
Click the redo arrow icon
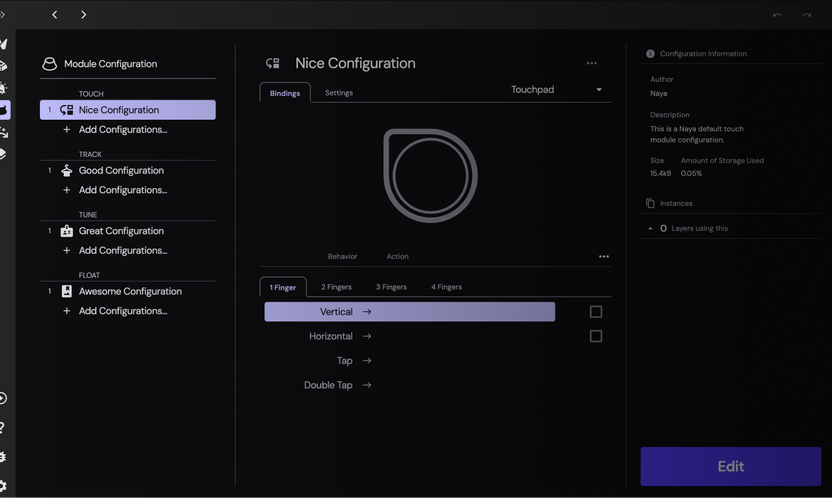click(x=806, y=15)
